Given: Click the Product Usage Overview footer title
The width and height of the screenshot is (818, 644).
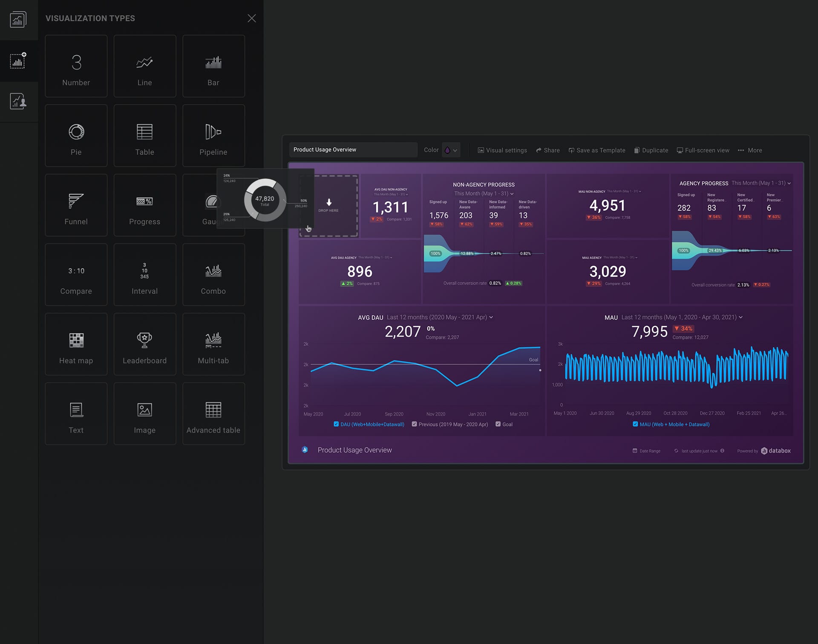Looking at the screenshot, I should pos(355,450).
